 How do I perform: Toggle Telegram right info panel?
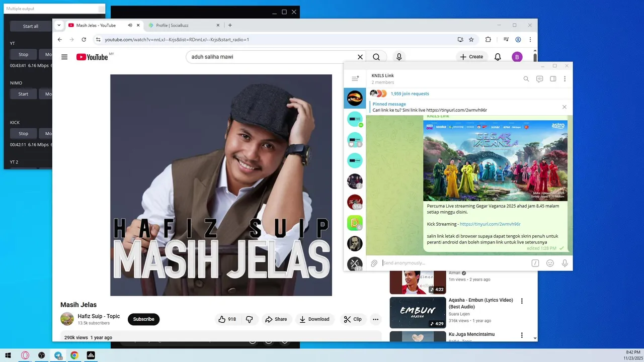click(552, 79)
